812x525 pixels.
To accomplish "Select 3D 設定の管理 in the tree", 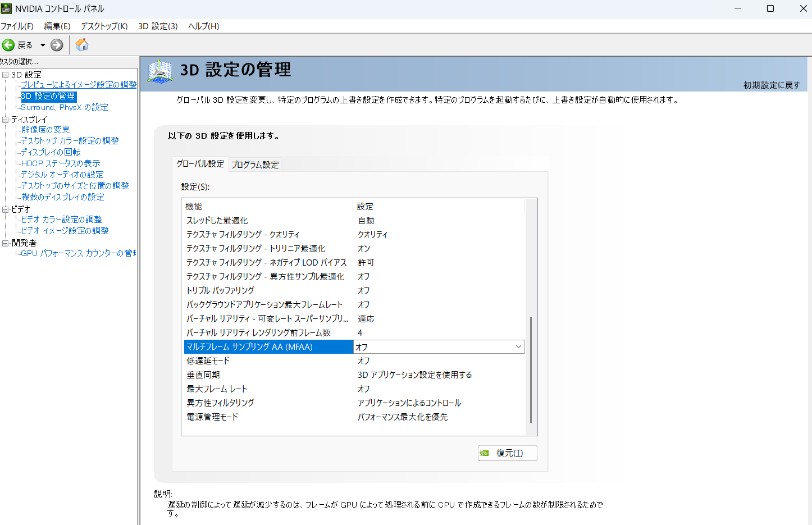I will coord(48,96).
